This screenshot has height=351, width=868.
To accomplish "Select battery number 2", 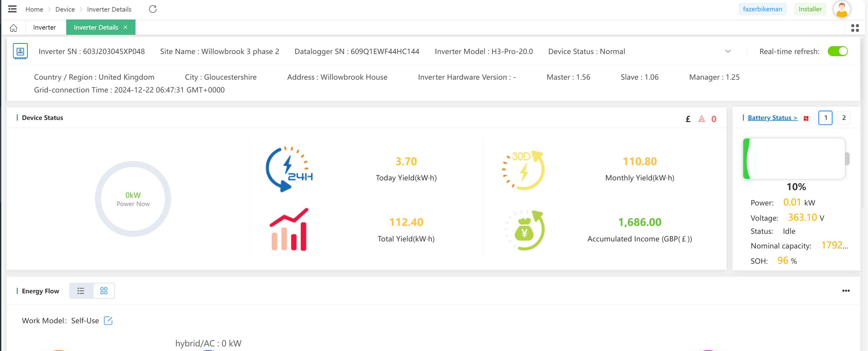I will 843,118.
